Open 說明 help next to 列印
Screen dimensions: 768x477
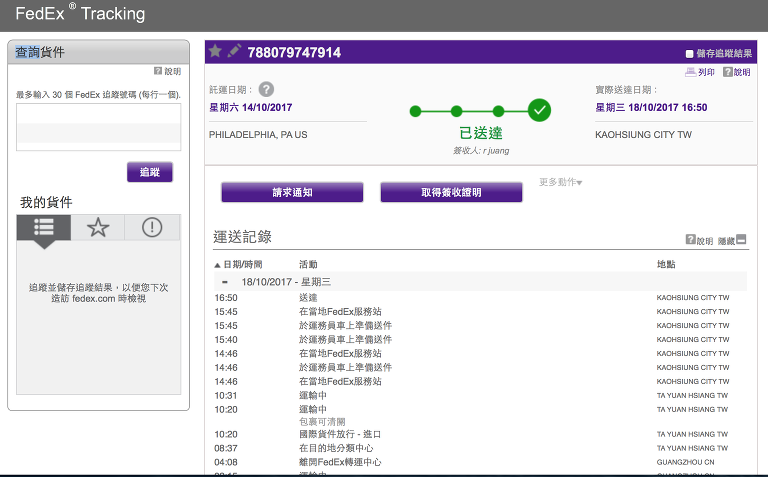point(735,72)
